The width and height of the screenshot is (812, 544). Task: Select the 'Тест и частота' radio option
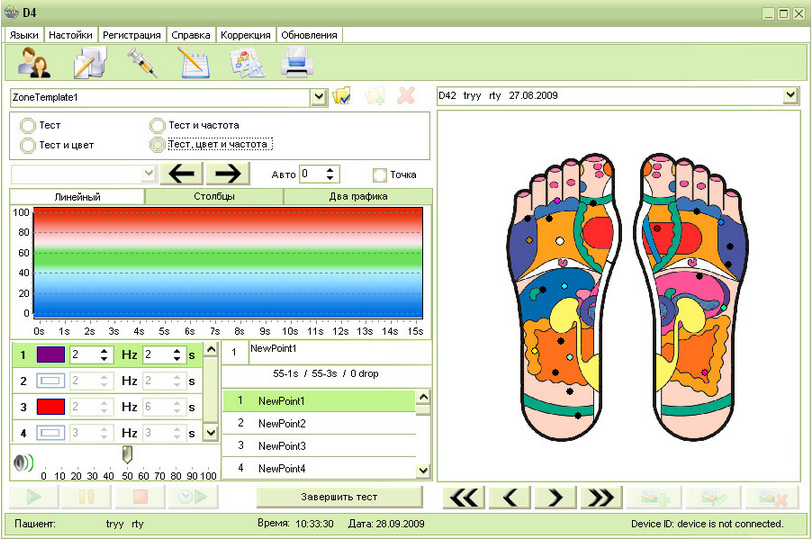coord(157,126)
